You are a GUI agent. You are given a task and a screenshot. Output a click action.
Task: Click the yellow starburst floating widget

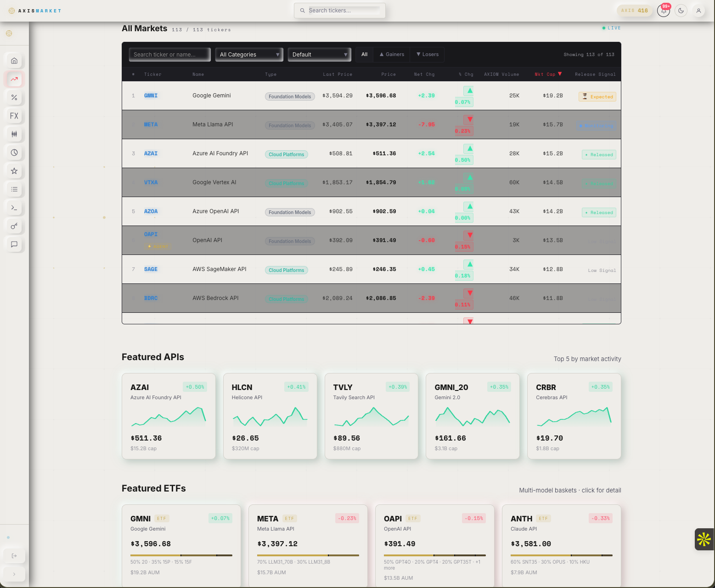pyautogui.click(x=704, y=539)
